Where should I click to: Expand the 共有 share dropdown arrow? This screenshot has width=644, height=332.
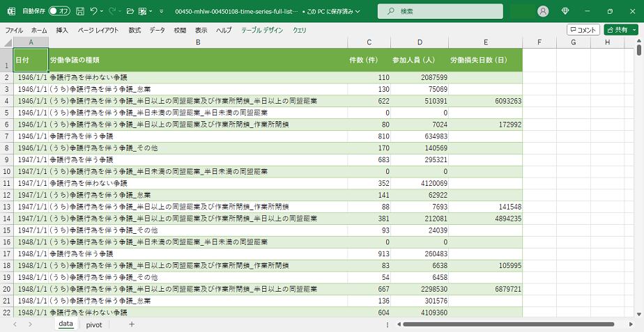pyautogui.click(x=634, y=30)
